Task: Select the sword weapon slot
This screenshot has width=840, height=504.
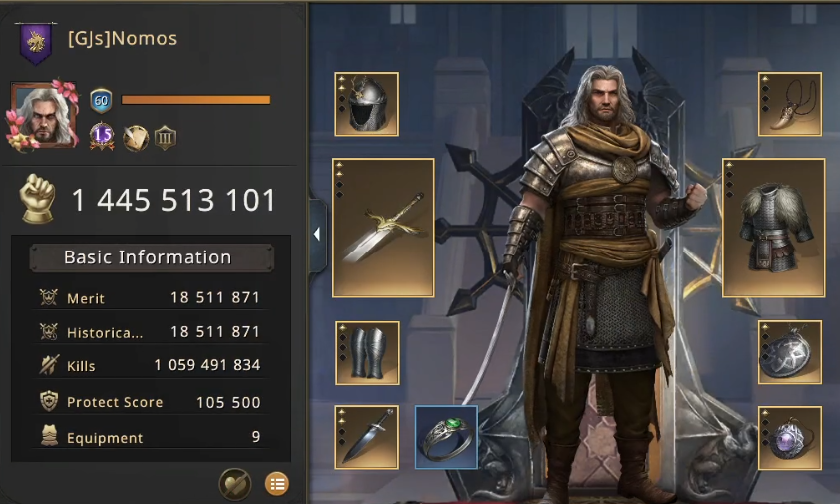Action: [383, 228]
